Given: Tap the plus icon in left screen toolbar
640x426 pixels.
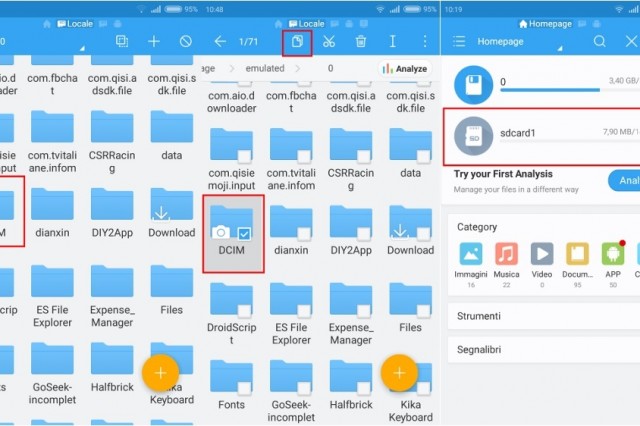Looking at the screenshot, I should tap(154, 41).
